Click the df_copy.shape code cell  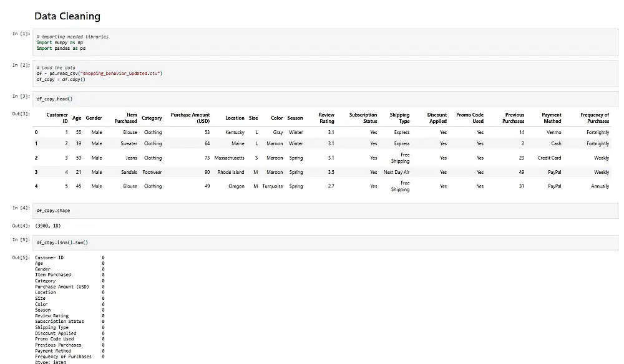click(x=325, y=211)
